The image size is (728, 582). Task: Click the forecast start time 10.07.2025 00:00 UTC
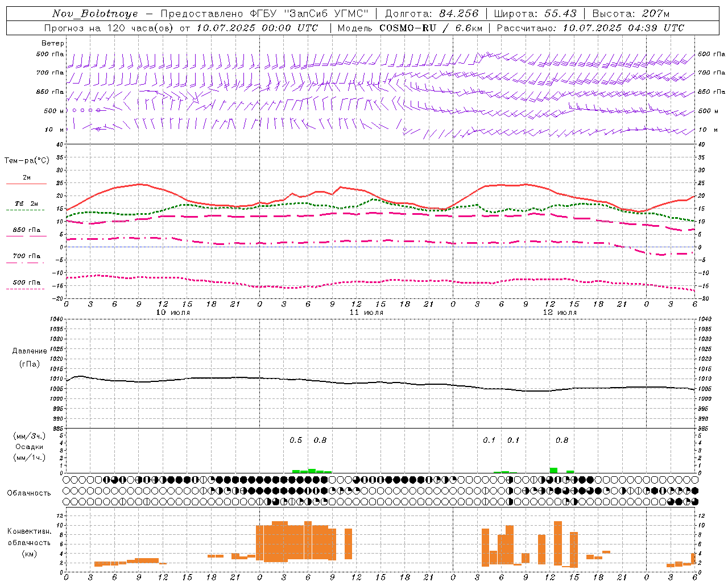(257, 28)
